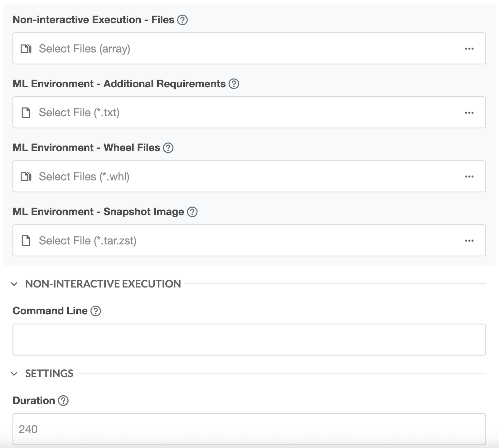The width and height of the screenshot is (499, 448).
Task: Click help icon beside Non-interactive Execution - Files
Action: [x=182, y=20]
